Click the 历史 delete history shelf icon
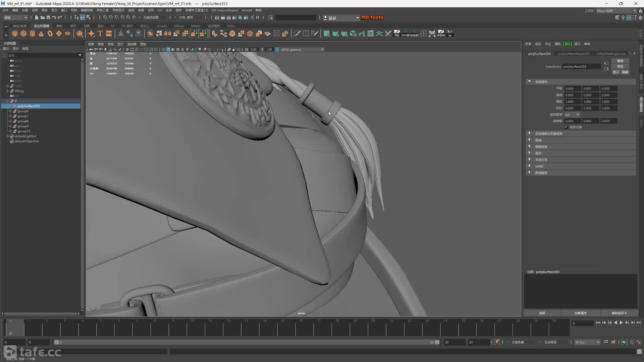The height and width of the screenshot is (362, 644). [397, 34]
